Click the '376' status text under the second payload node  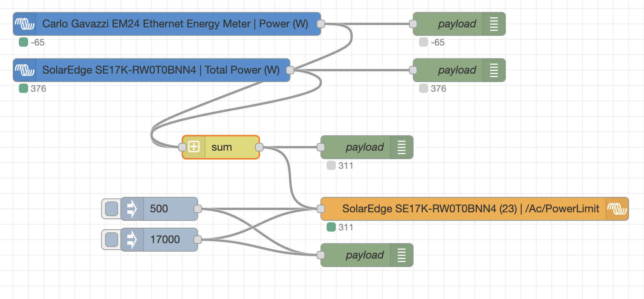click(439, 89)
